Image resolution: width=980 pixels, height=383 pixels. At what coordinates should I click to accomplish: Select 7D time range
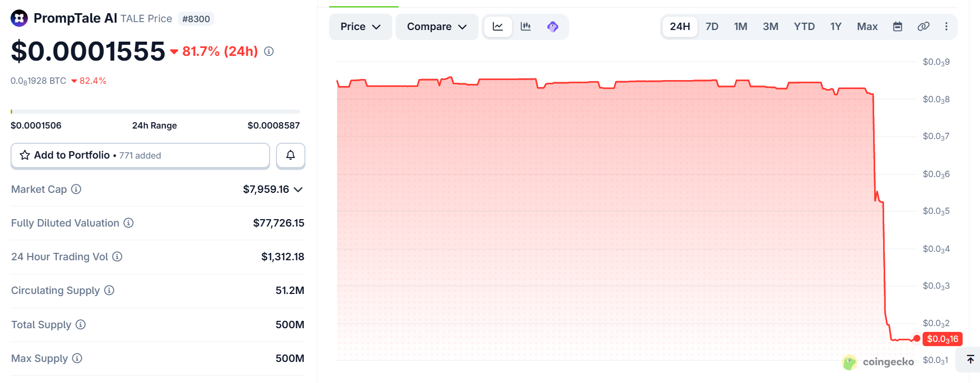pyautogui.click(x=712, y=26)
